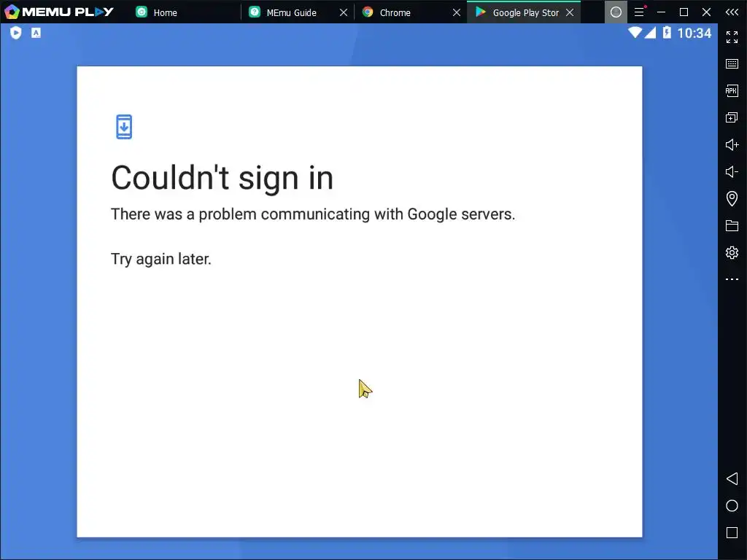Open emulator settings gear
The height and width of the screenshot is (560, 747).
tap(732, 252)
